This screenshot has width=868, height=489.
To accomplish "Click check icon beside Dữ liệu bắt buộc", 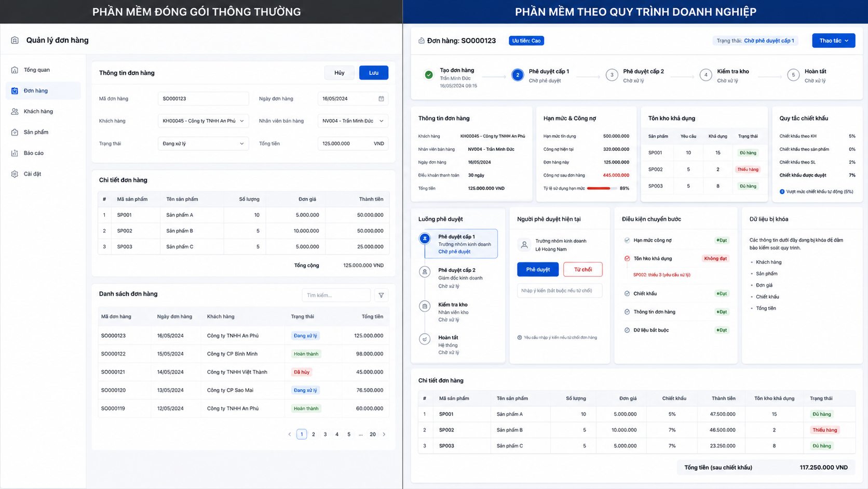I will tap(627, 330).
